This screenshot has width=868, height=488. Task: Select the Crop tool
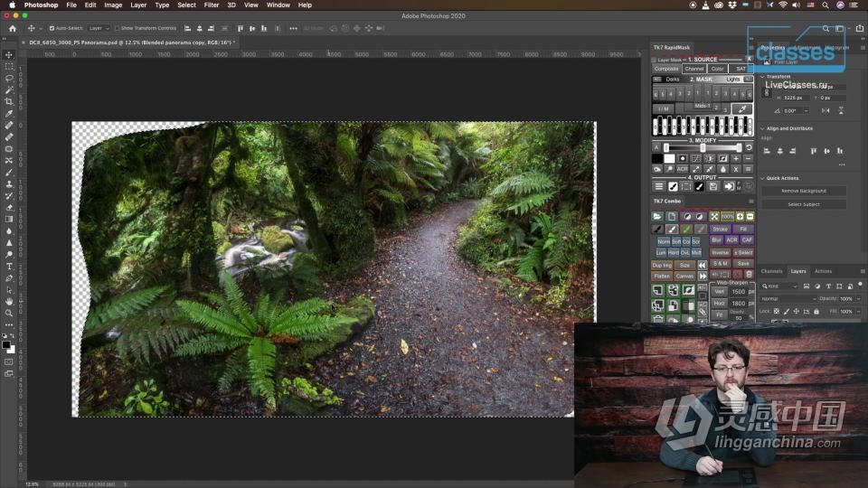(x=9, y=102)
